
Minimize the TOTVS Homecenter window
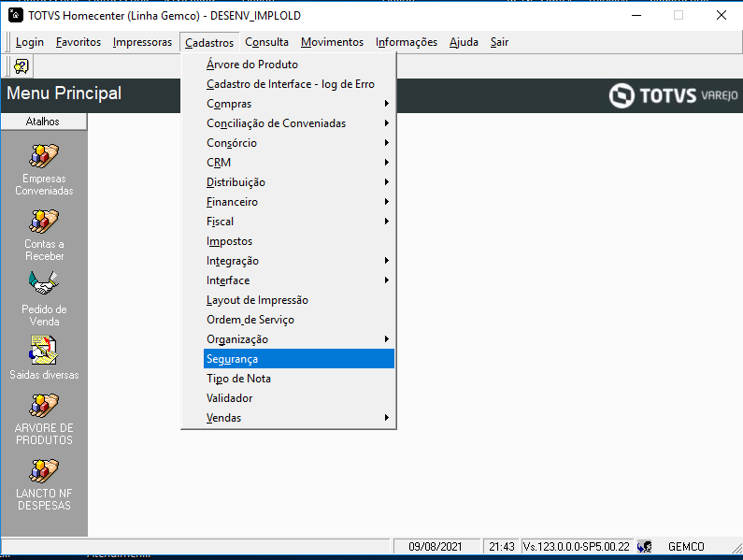(x=636, y=15)
